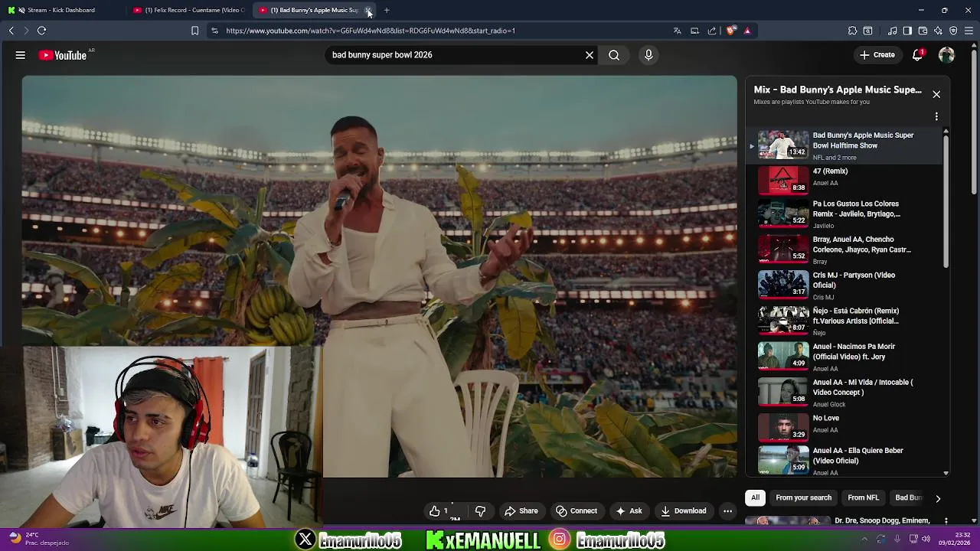
Task: Start voice search with microphone icon
Action: coord(648,55)
